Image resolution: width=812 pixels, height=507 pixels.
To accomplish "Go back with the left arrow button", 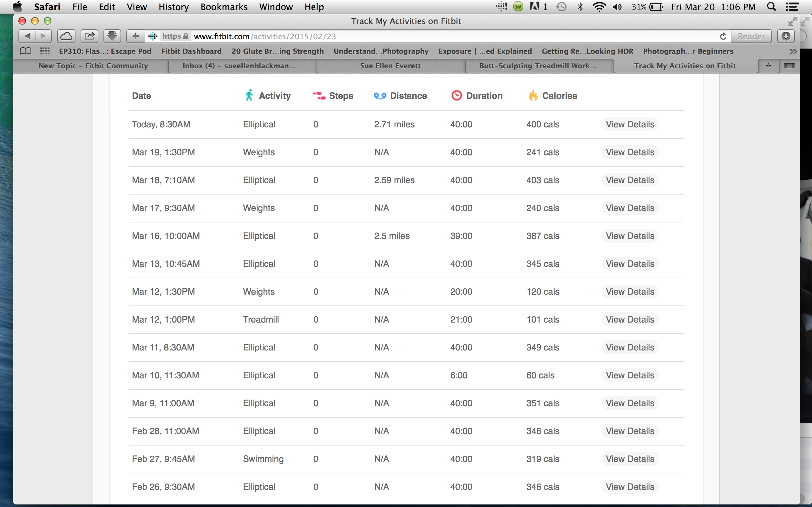I will tap(27, 36).
